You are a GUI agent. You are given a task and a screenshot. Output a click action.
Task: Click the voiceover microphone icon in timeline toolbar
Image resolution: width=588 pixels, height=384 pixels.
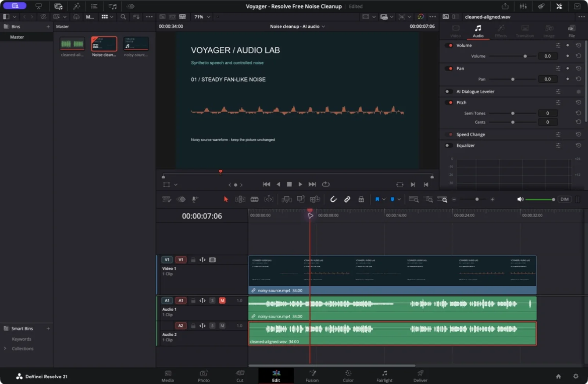tap(195, 199)
